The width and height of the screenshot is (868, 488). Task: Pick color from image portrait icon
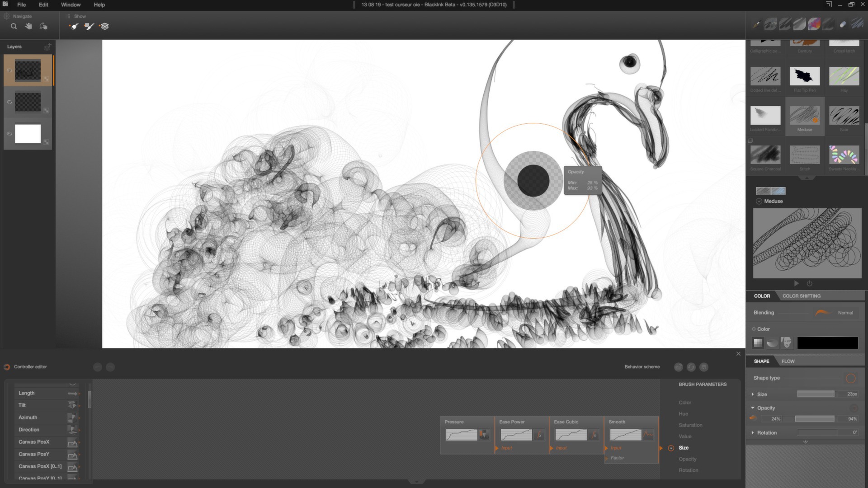click(787, 343)
